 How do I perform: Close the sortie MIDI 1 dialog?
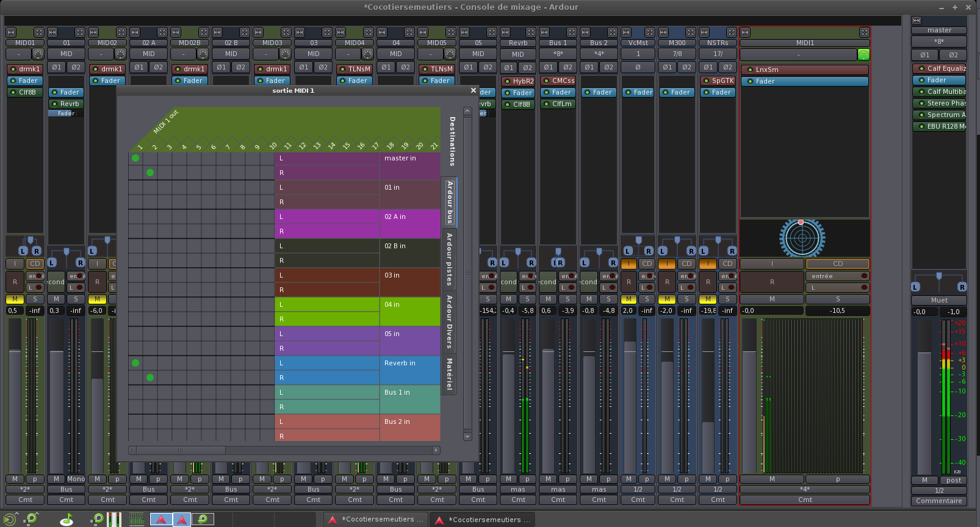pyautogui.click(x=473, y=90)
